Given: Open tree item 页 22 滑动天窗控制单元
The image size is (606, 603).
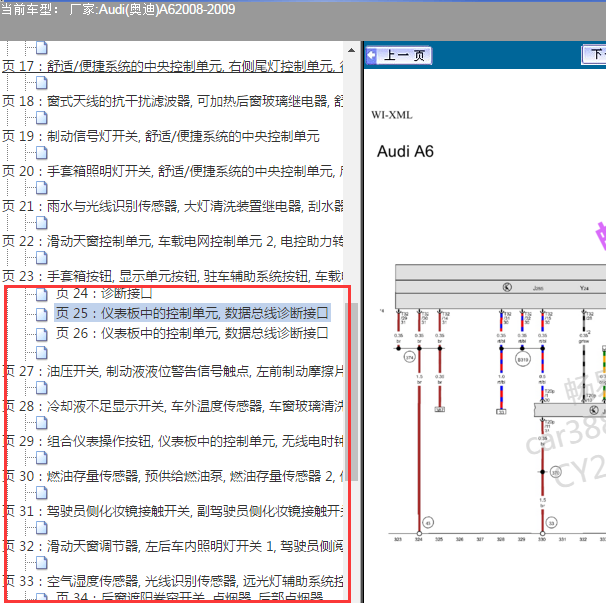Looking at the screenshot, I should tap(172, 241).
